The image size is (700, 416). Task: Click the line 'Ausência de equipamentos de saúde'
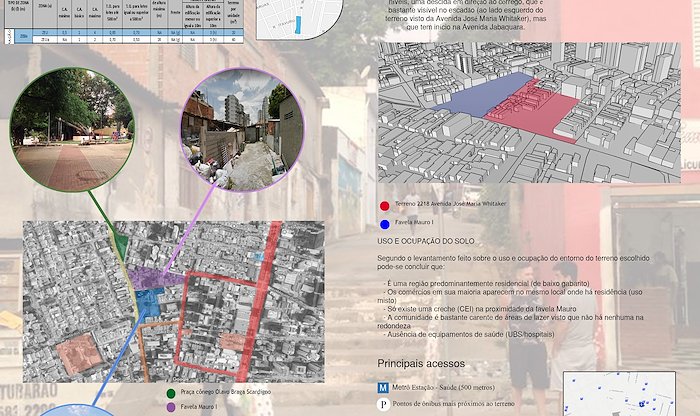pyautogui.click(x=469, y=334)
